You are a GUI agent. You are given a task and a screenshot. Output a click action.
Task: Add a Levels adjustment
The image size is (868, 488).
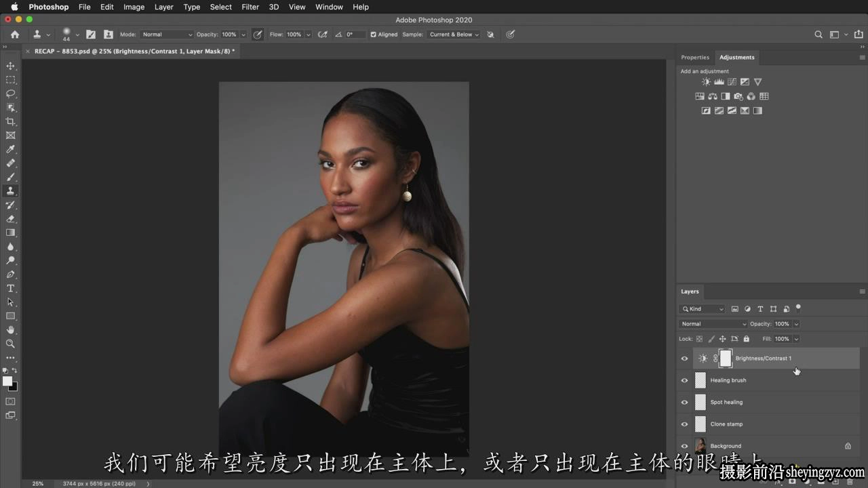tap(719, 82)
